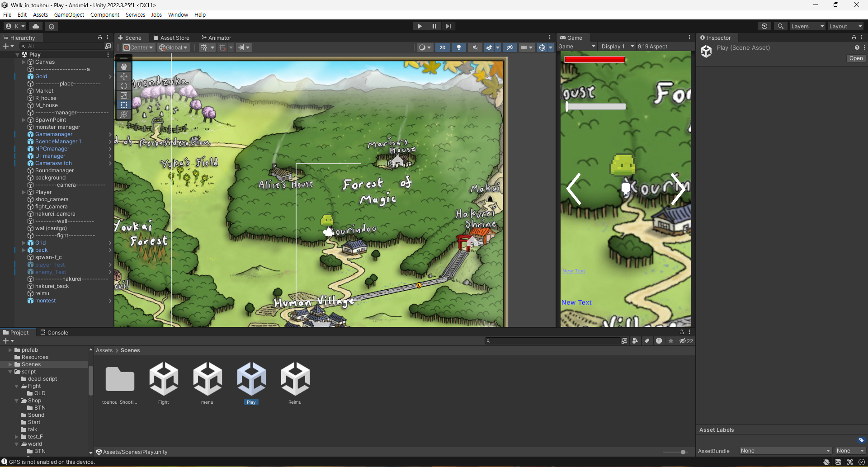
Task: Open Project search by type filter
Action: 635,341
